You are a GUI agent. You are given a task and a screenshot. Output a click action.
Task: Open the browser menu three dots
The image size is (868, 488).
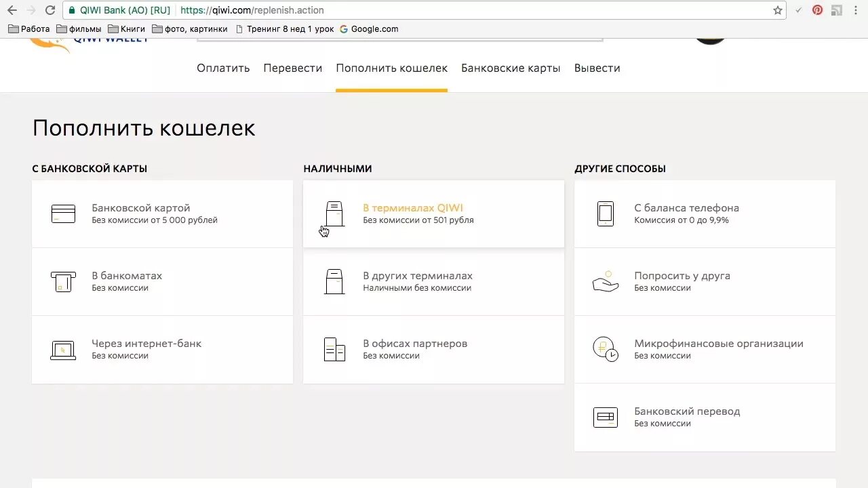click(856, 10)
